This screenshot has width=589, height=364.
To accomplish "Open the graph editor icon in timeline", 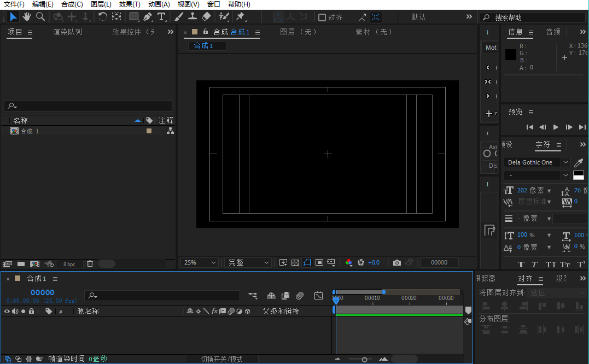I will (x=318, y=296).
